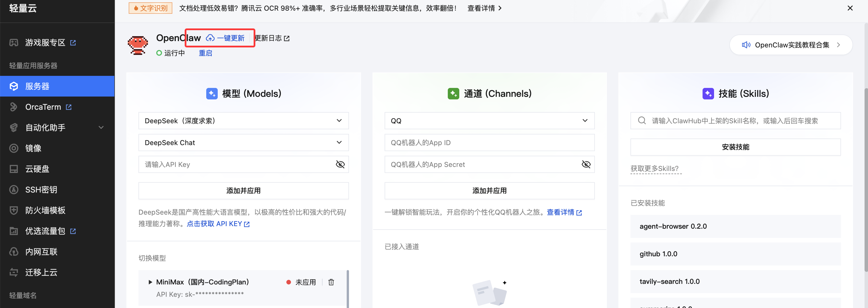
Task: Click the QQ bot App ID field
Action: (489, 143)
